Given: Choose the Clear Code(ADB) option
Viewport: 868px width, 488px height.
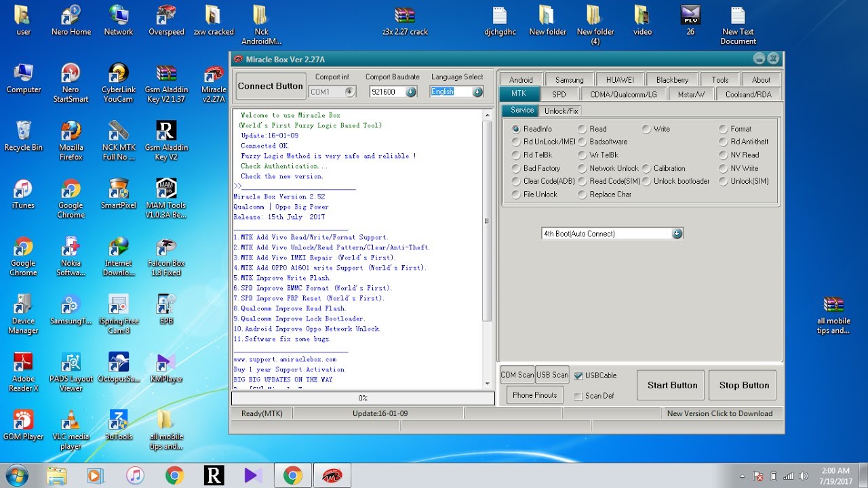Looking at the screenshot, I should pyautogui.click(x=516, y=181).
